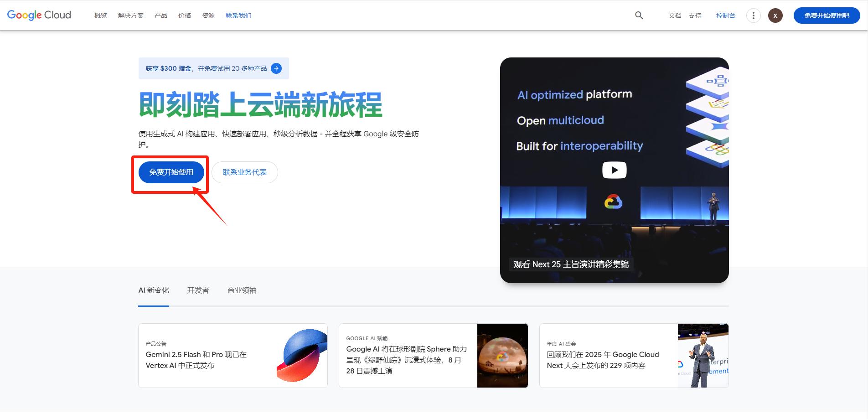Open the 解决方案 menu

click(131, 16)
